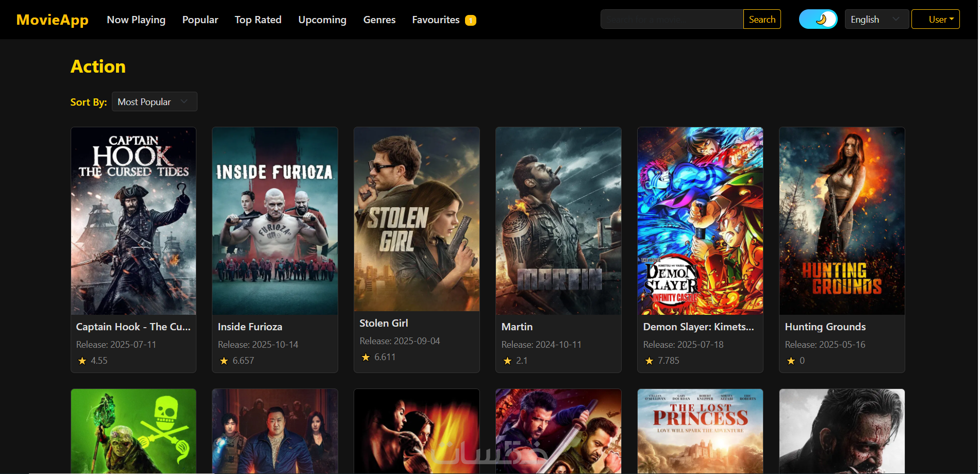Image resolution: width=980 pixels, height=474 pixels.
Task: Open the Top Rated page
Action: pos(258,20)
